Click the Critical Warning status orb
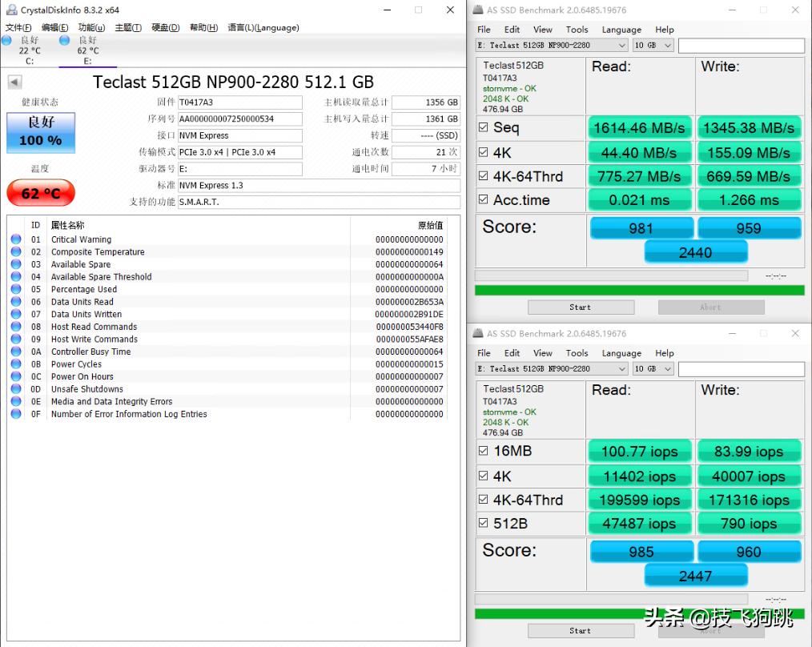 click(x=16, y=239)
